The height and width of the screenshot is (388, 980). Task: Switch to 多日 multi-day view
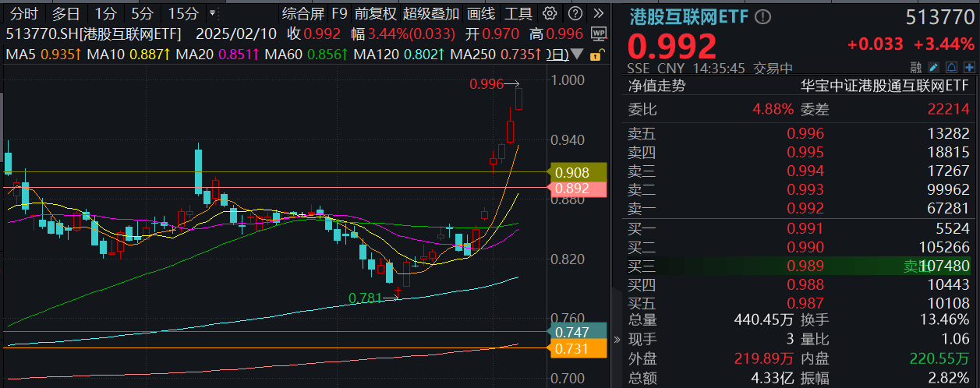[x=65, y=13]
